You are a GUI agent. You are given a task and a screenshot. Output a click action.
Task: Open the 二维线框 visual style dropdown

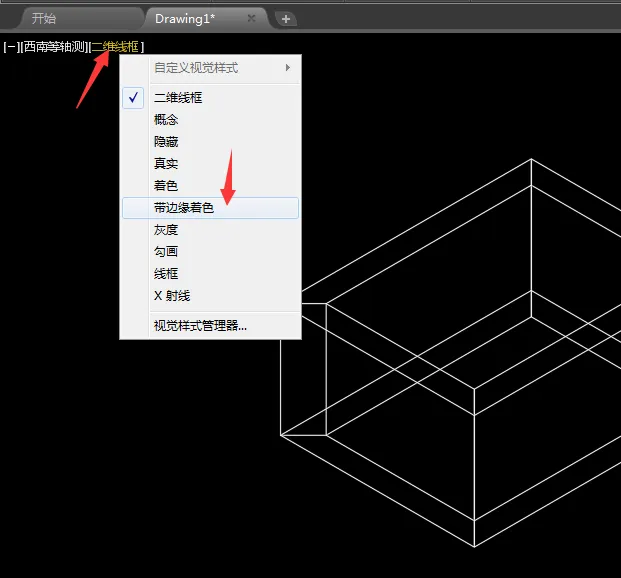click(x=116, y=47)
